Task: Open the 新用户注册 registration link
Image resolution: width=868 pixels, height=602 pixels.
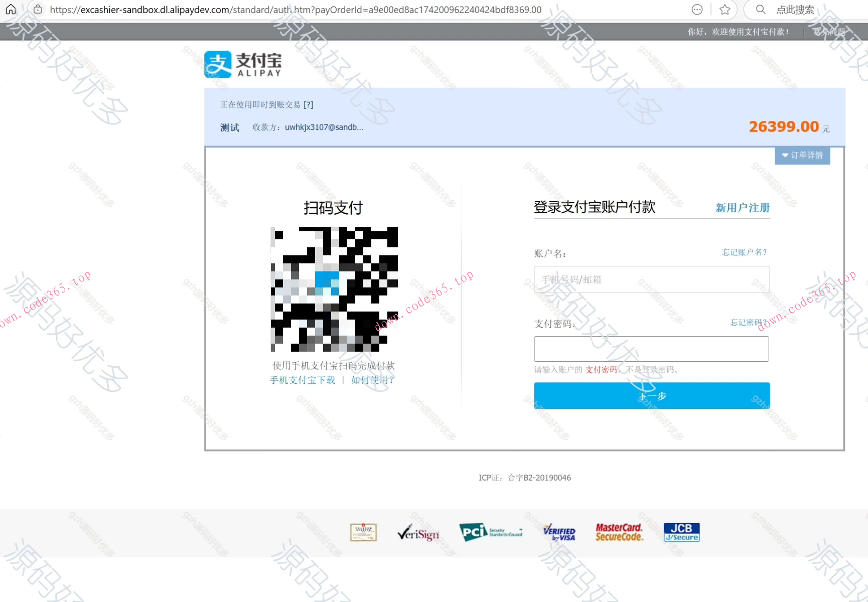Action: pyautogui.click(x=742, y=207)
